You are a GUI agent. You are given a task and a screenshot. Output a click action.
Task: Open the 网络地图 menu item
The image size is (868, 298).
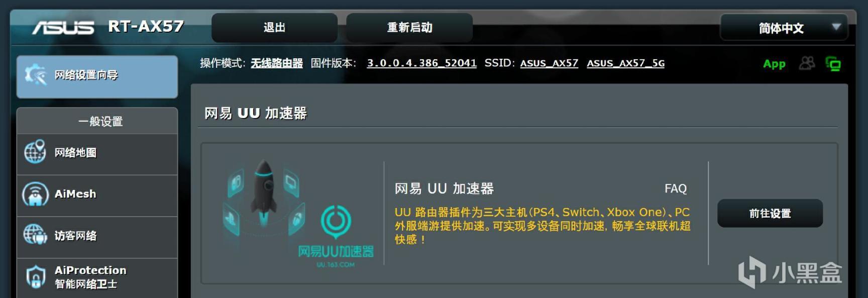click(x=97, y=154)
